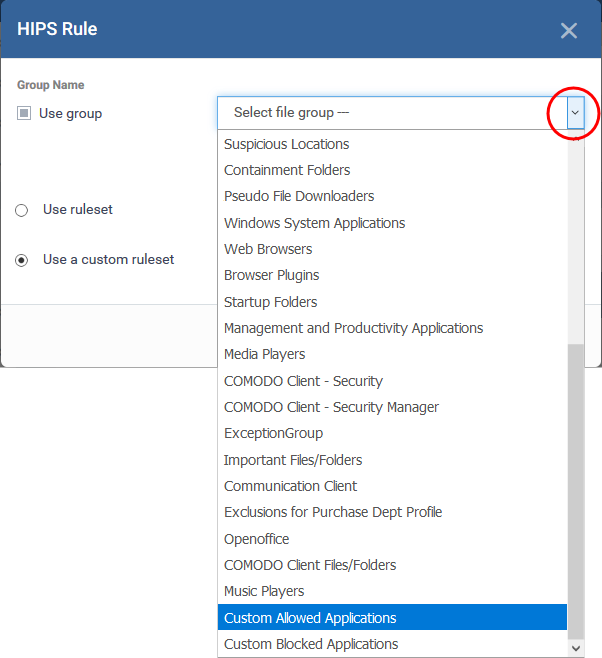Pick Pseudo File Downloaders entry
The image size is (602, 658).
tap(299, 196)
